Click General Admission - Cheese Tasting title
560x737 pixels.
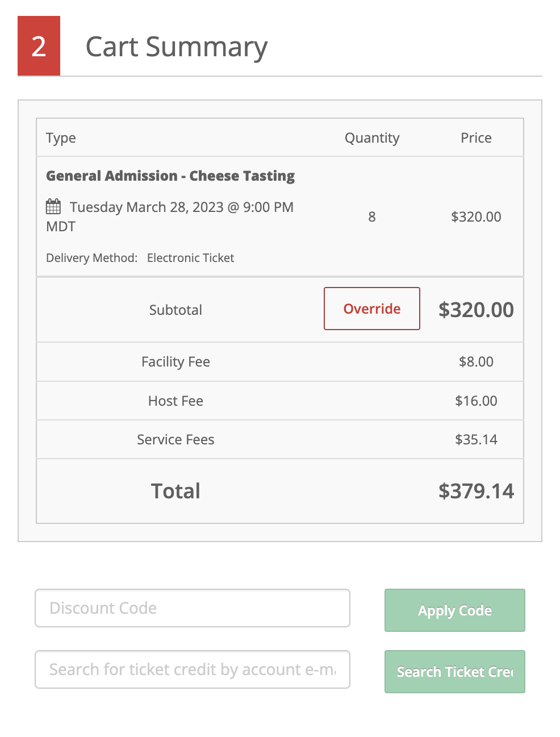[x=170, y=176]
